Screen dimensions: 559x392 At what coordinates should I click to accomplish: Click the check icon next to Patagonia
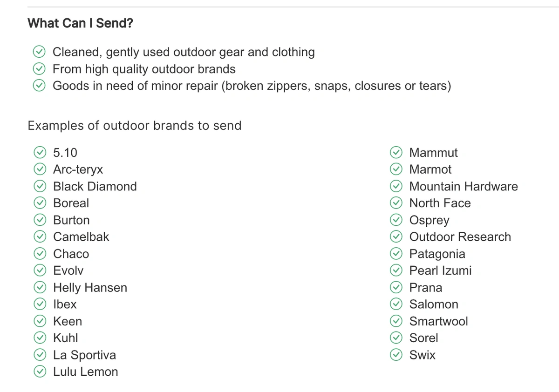click(396, 254)
